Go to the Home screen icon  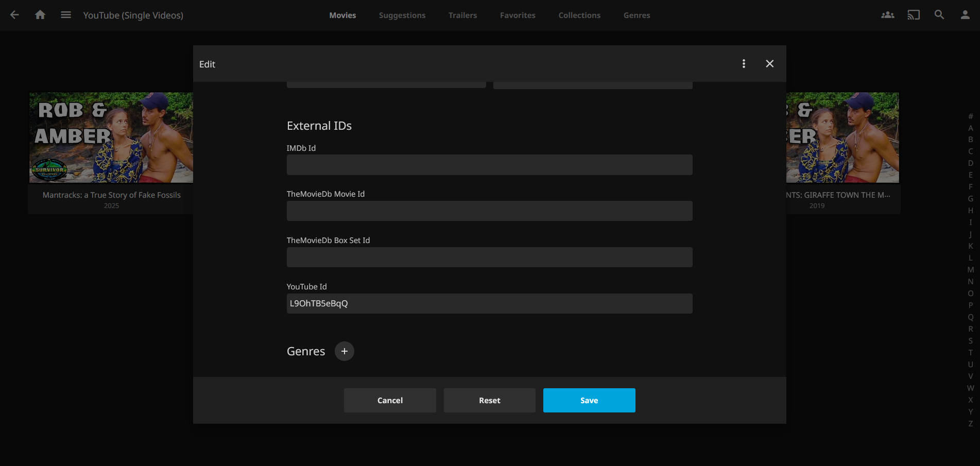coord(40,15)
